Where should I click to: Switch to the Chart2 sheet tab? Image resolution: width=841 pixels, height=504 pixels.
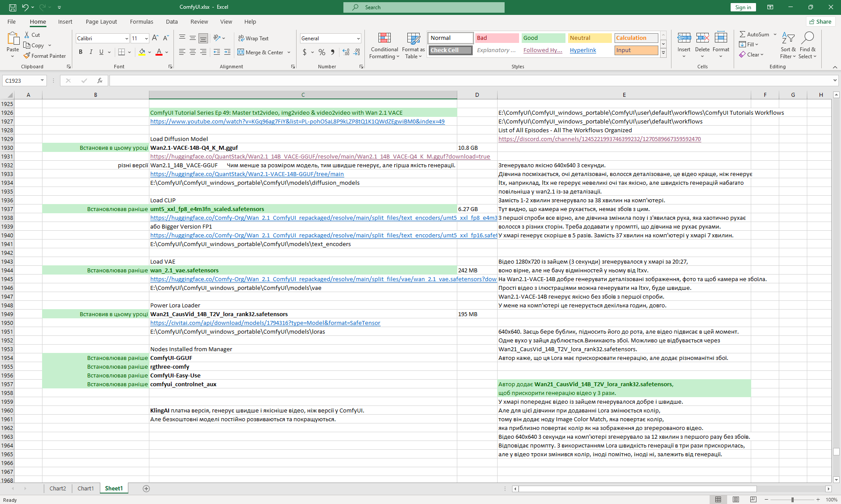point(57,488)
